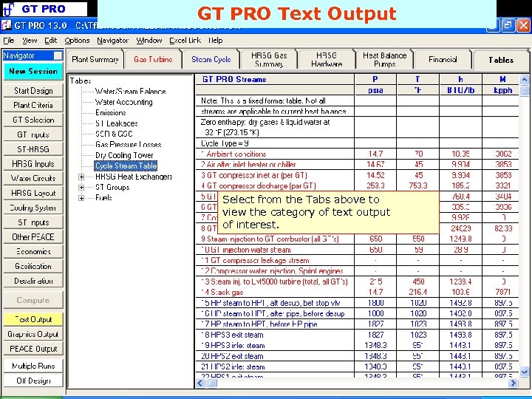Screen dimensions: 532x399
Task: Open the Window menu
Action: pos(149,41)
